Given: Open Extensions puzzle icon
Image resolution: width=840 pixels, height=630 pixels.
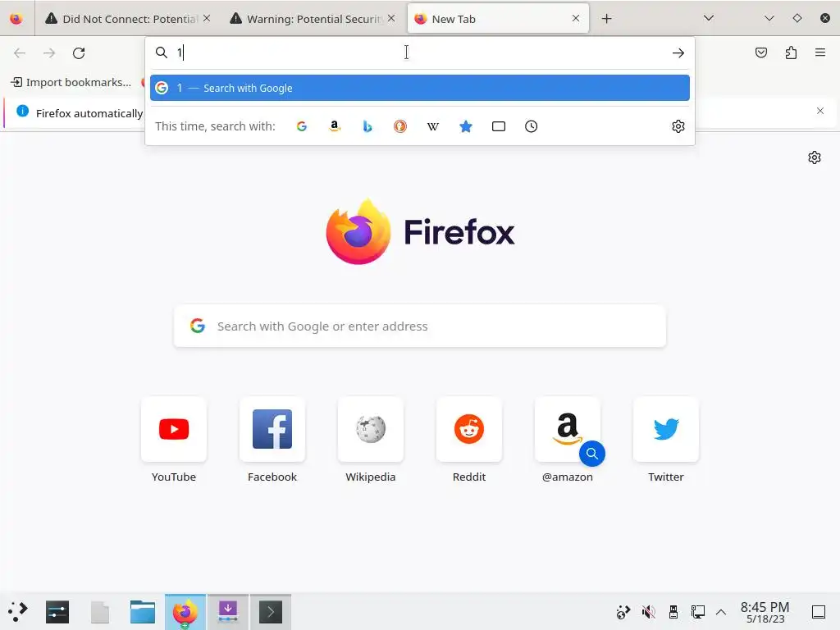Looking at the screenshot, I should (x=791, y=52).
